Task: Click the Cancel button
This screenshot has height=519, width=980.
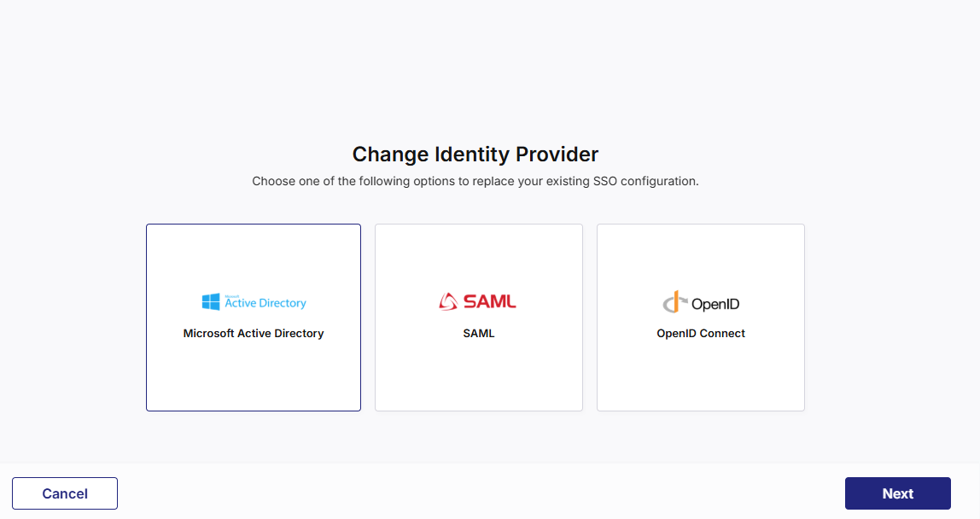Action: tap(64, 493)
